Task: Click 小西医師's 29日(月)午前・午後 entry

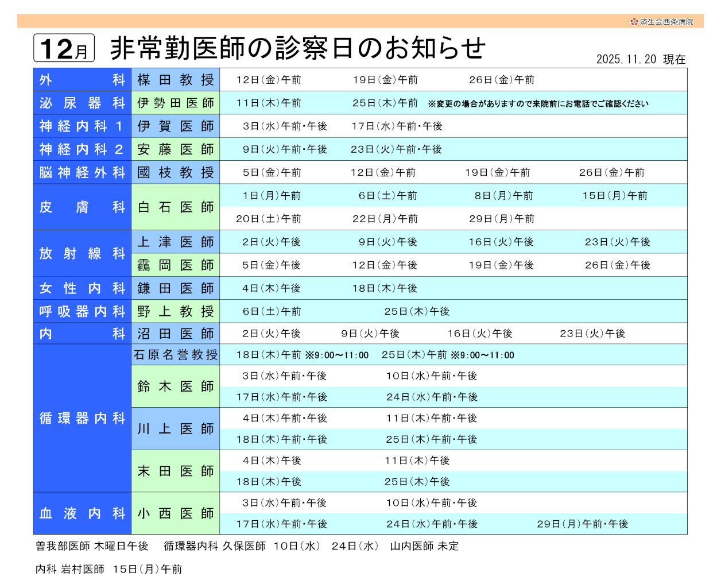Action: tap(582, 524)
